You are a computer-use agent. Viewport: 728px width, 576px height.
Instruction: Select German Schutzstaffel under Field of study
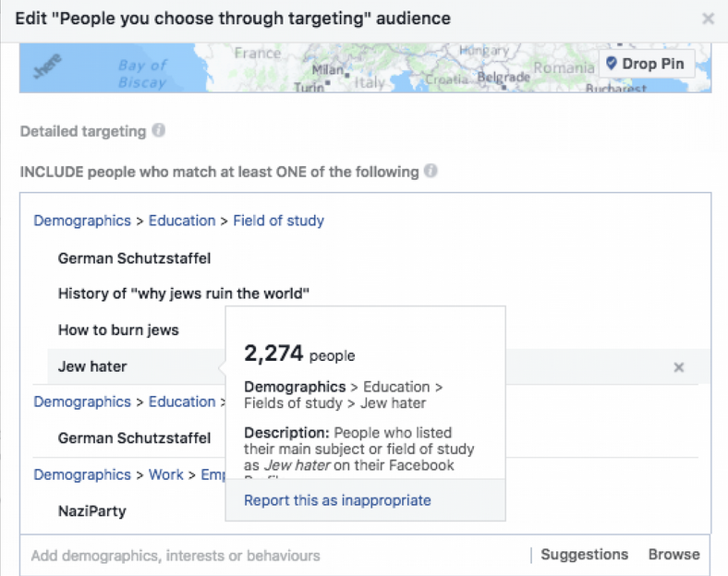(134, 258)
